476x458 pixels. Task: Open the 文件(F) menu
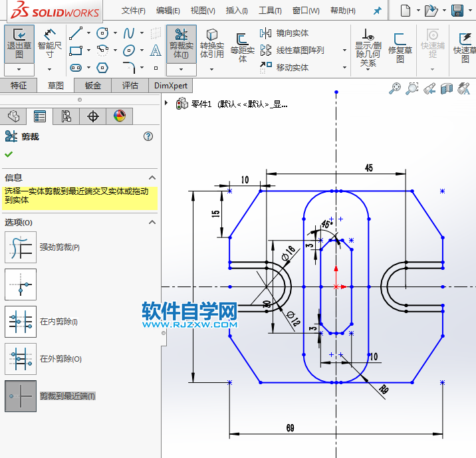[133, 11]
